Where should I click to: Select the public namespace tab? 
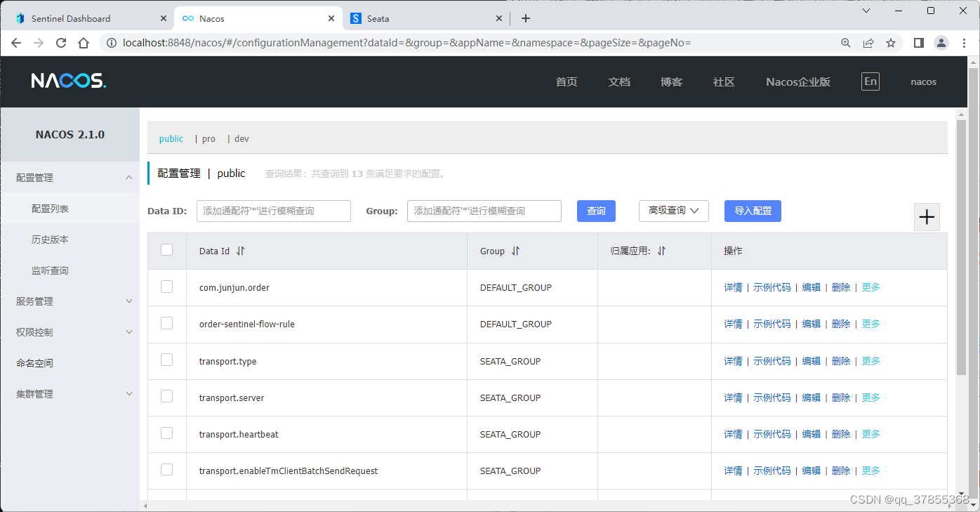pyautogui.click(x=171, y=139)
